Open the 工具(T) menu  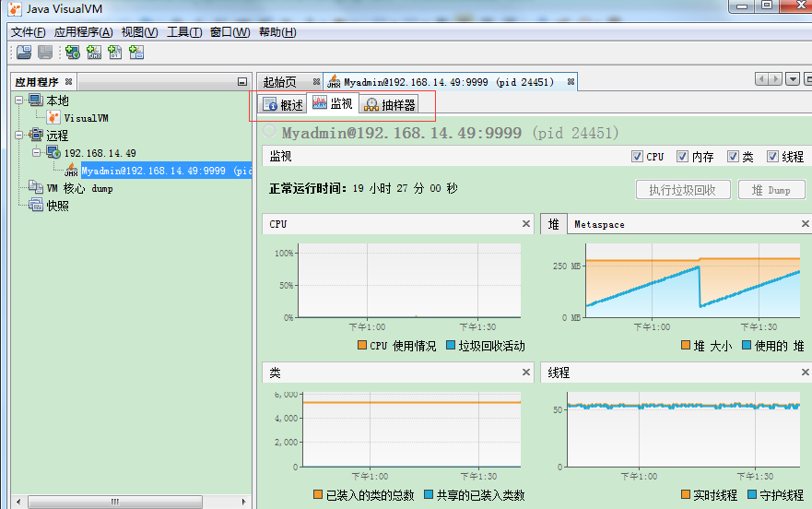[x=183, y=32]
